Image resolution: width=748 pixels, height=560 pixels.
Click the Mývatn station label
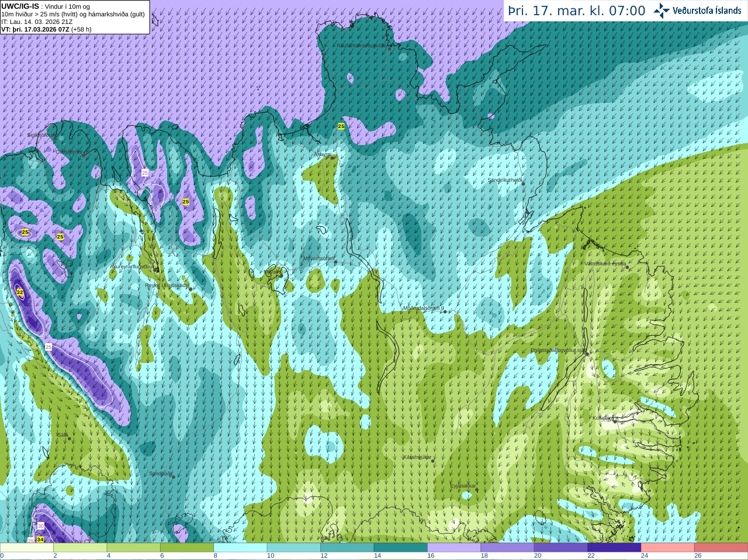click(273, 272)
